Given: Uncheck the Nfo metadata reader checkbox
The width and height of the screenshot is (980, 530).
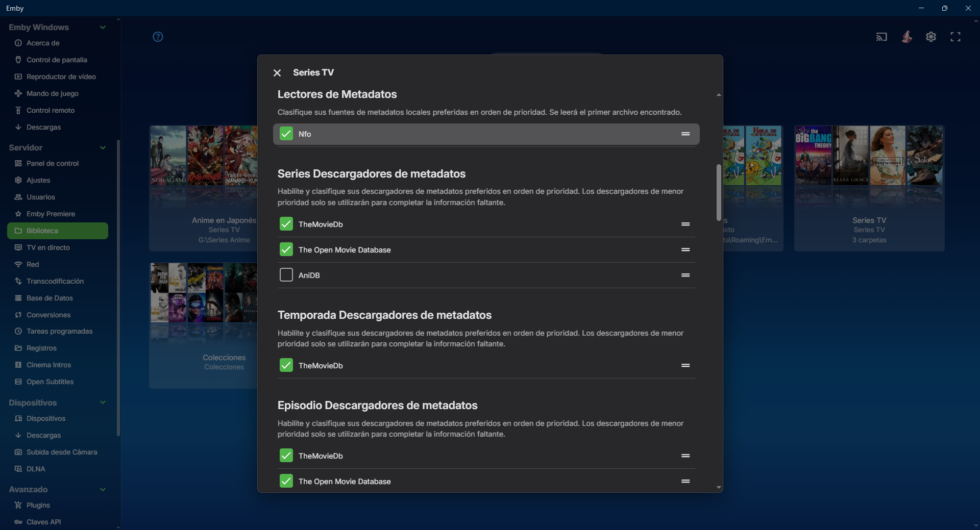Looking at the screenshot, I should point(286,134).
